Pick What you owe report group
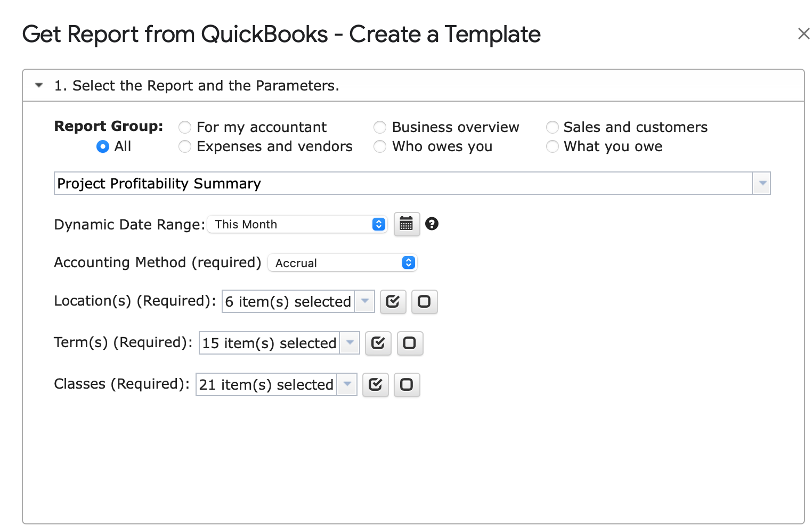Screen dimensions: 812x526 (553, 146)
